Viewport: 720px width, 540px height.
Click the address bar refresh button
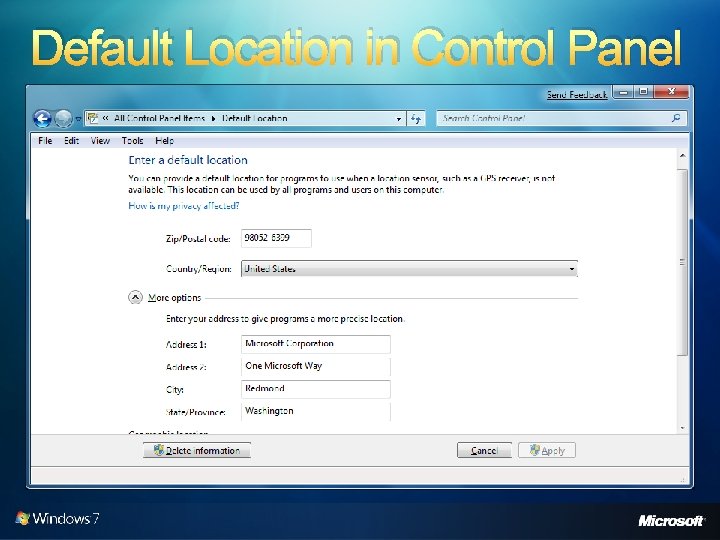coord(416,119)
